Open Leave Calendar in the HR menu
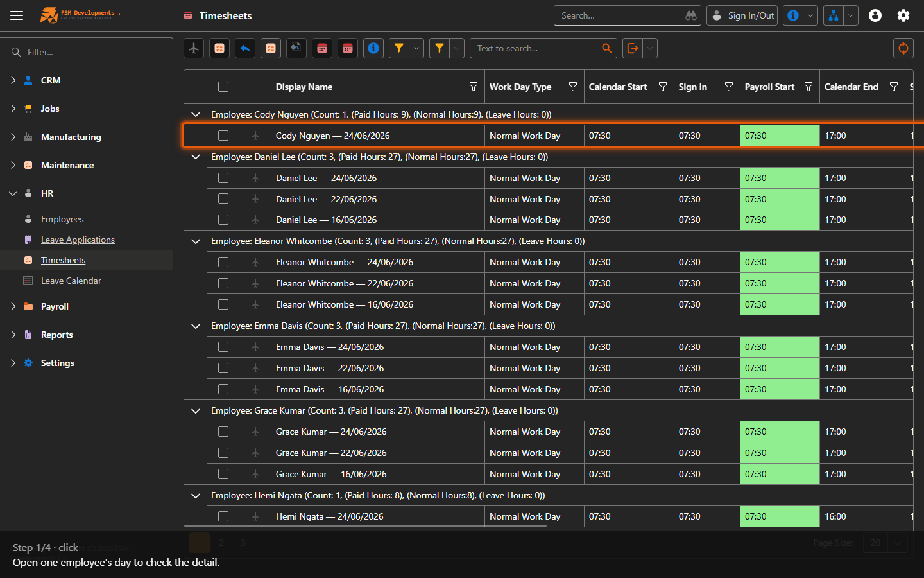924x578 pixels. coord(71,281)
